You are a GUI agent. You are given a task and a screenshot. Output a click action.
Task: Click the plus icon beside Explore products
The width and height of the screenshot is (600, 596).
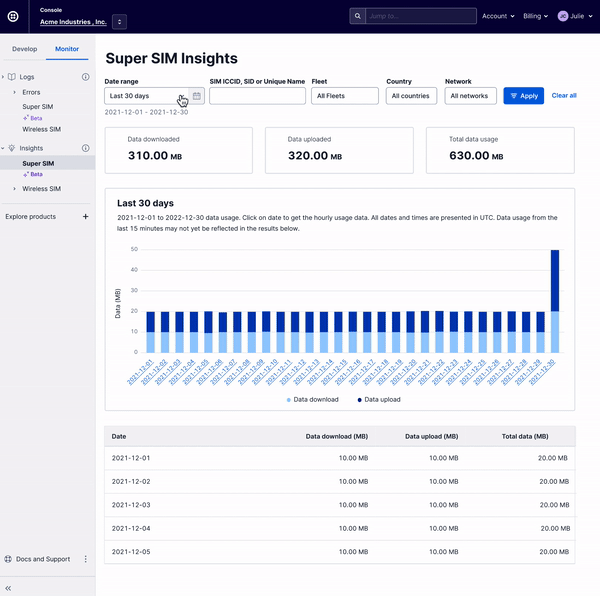pyautogui.click(x=85, y=217)
